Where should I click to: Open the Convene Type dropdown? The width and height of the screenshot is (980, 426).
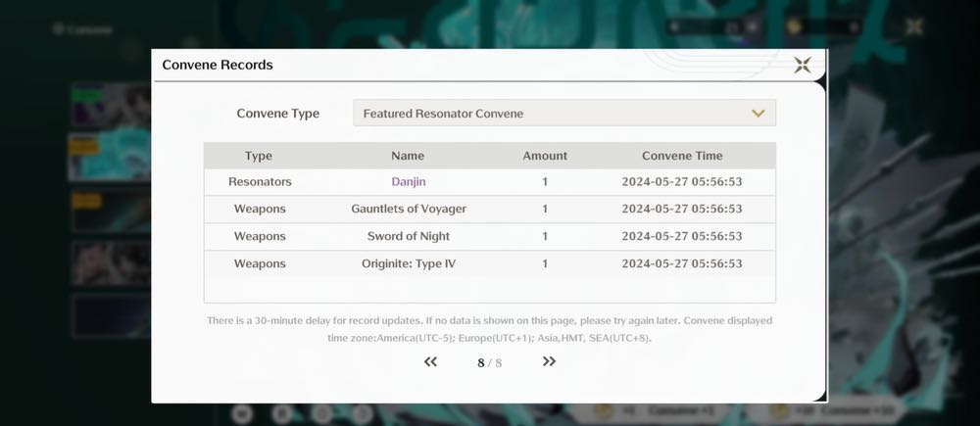(x=564, y=113)
